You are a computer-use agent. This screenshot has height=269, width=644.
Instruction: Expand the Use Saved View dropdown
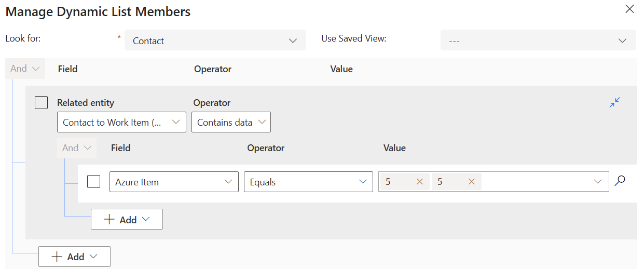click(x=538, y=41)
